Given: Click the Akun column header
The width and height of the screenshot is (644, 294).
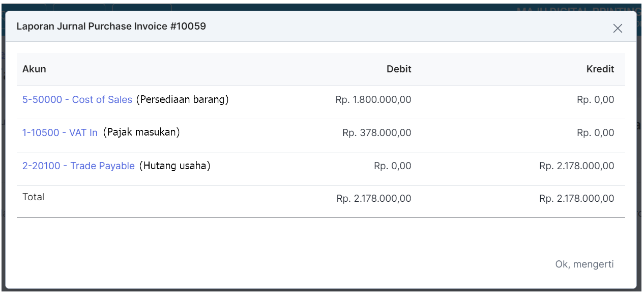Looking at the screenshot, I should [x=35, y=69].
